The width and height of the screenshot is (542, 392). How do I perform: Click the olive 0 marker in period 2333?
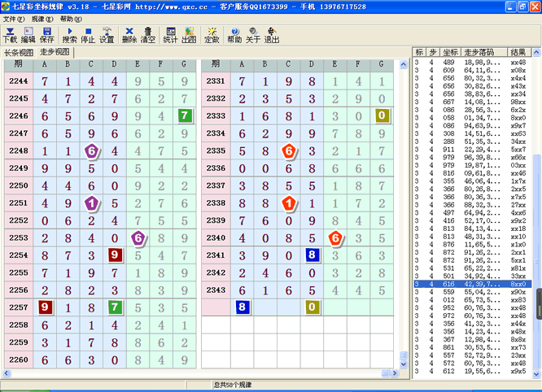(x=382, y=115)
